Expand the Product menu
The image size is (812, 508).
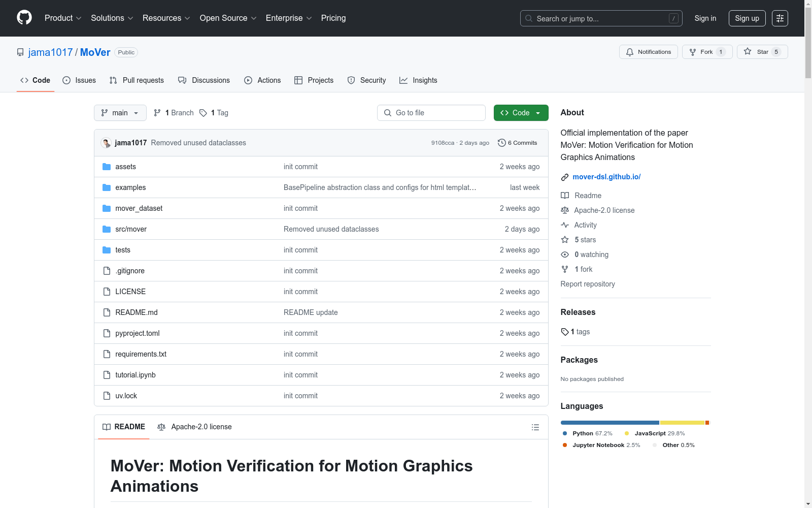[63, 18]
